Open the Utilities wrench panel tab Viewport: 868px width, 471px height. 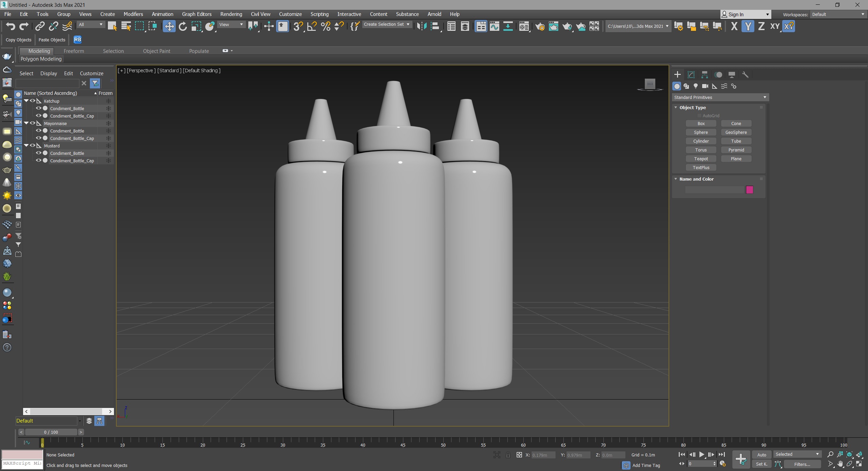point(745,75)
